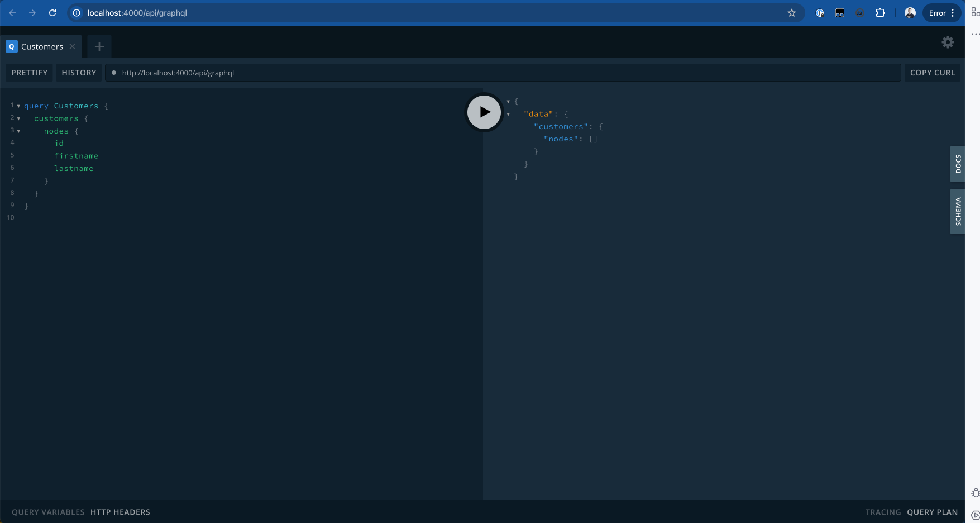The width and height of the screenshot is (980, 523).
Task: Click the Q icon on the Customers tab
Action: point(11,46)
